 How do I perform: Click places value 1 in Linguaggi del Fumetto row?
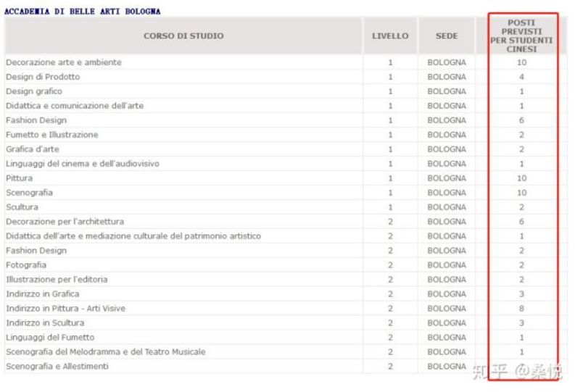521,338
